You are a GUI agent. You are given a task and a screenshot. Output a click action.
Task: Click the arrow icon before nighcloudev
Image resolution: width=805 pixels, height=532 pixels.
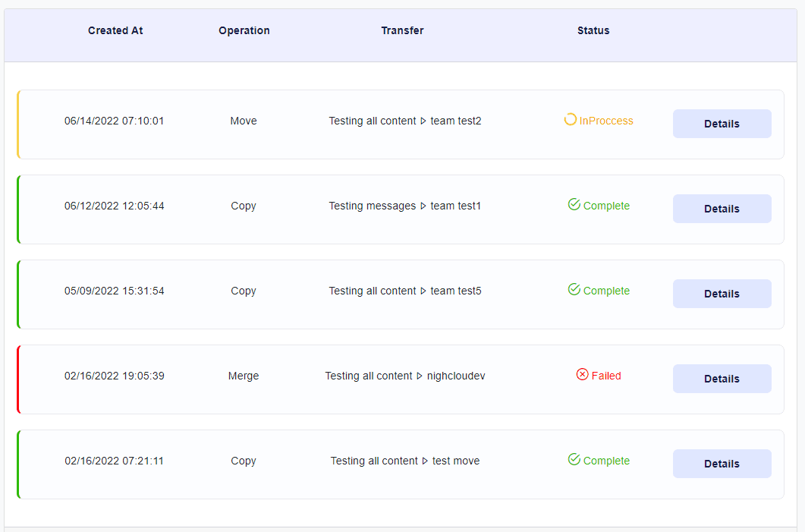pos(420,376)
